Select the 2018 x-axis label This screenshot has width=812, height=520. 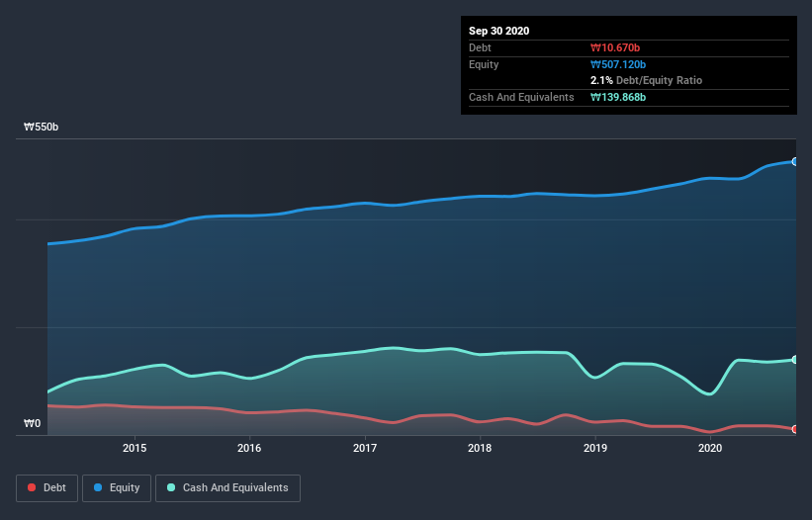pos(480,448)
